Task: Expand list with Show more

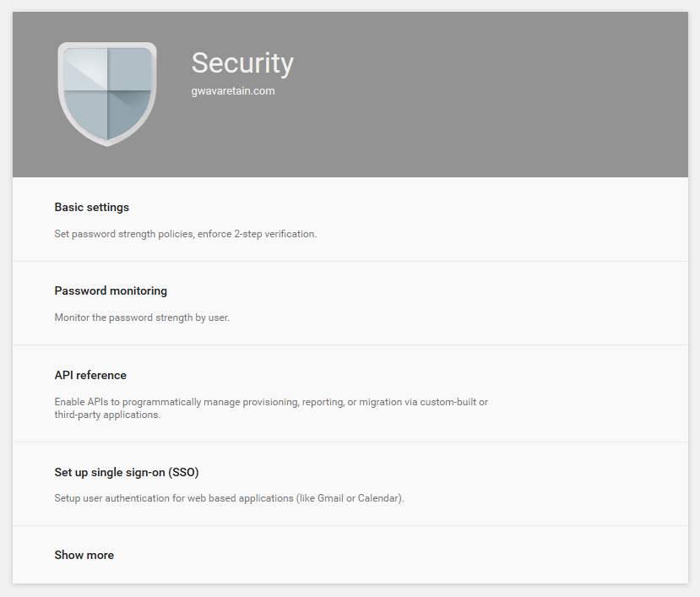Action: coord(84,555)
